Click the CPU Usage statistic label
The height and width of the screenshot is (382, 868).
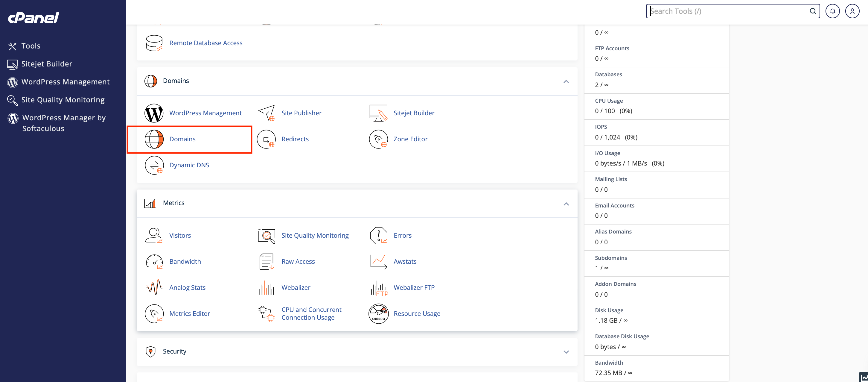coord(609,101)
